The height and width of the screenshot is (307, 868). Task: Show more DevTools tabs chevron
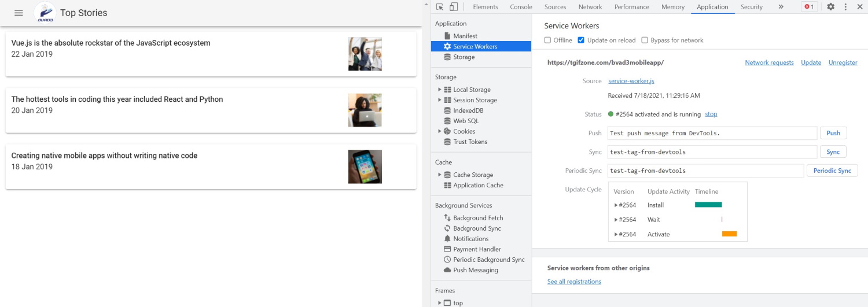781,7
